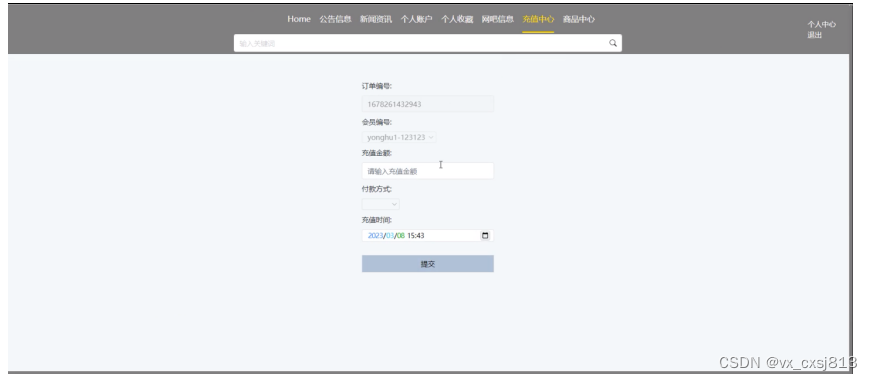Image resolution: width=872 pixels, height=380 pixels.
Task: Focus the 充值金额 input field
Action: (428, 171)
